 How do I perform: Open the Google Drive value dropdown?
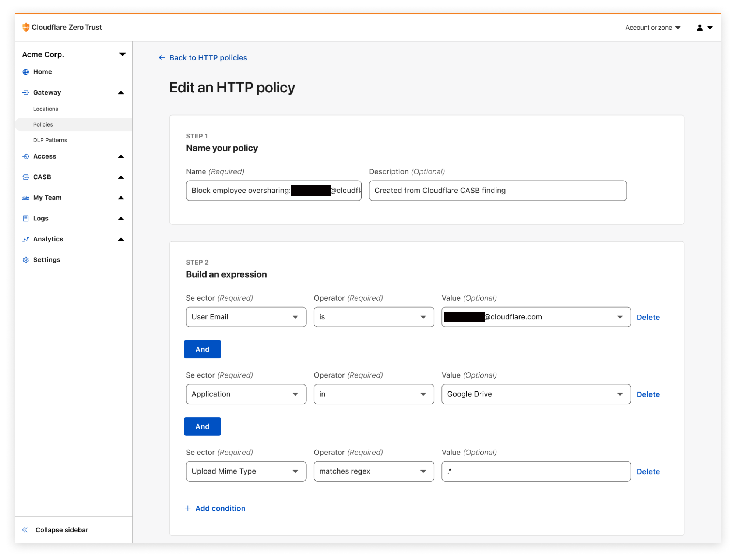tap(536, 394)
